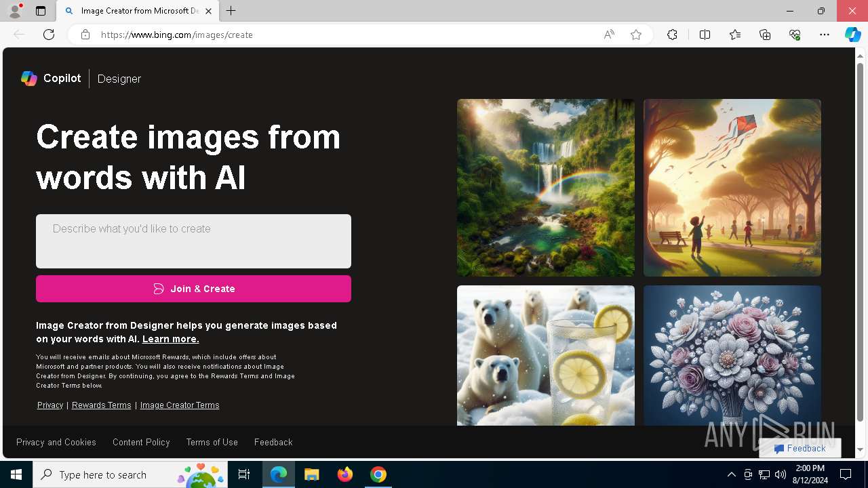This screenshot has width=868, height=488.
Task: Open the Copilot sidebar icon
Action: (x=852, y=35)
